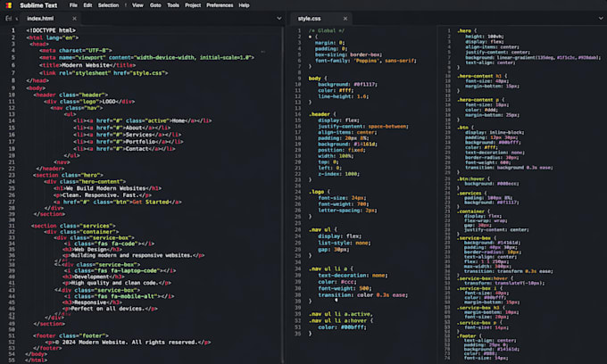Click the "Get Started" anchor line
Screen dimensions: 607x364
118,202
